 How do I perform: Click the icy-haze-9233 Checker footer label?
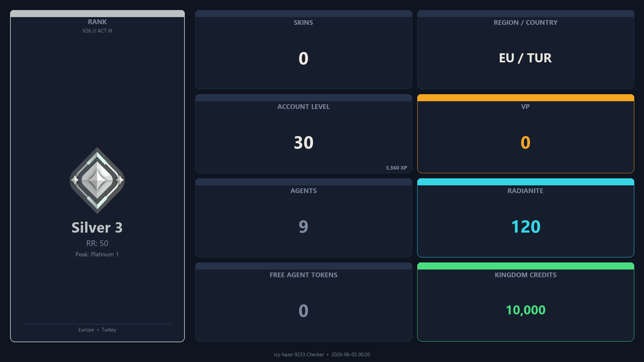(299, 355)
